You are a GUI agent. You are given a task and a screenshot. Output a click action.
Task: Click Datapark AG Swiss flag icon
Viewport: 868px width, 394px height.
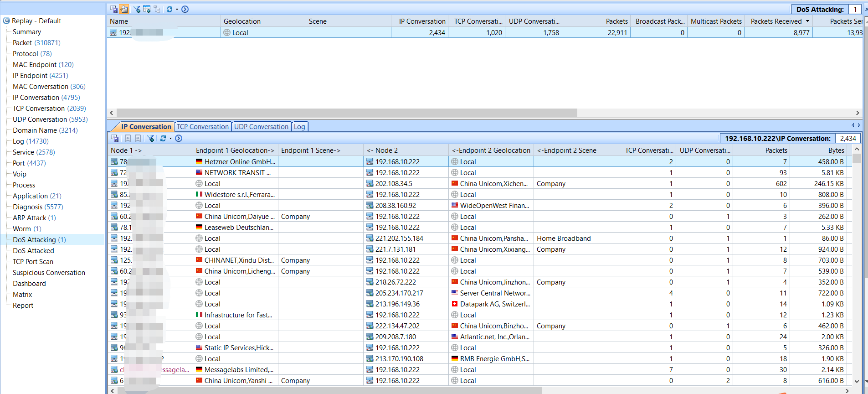455,304
